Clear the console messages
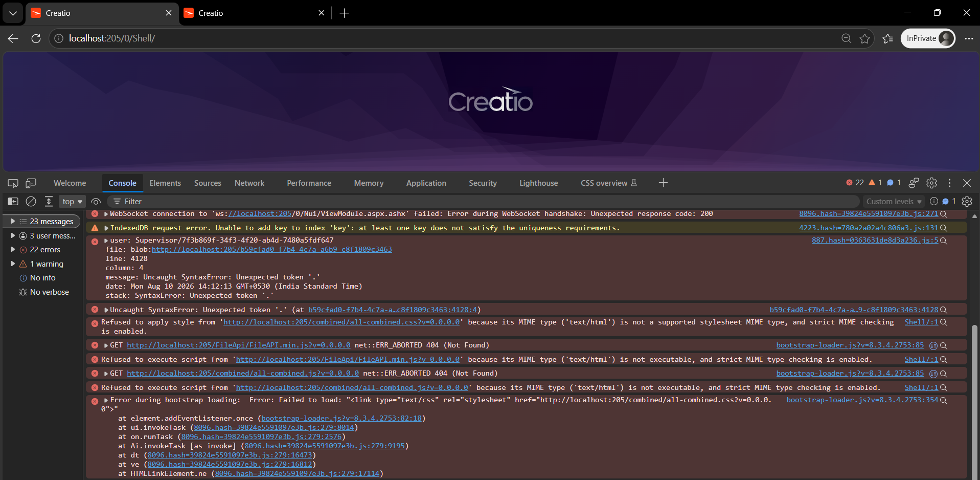Viewport: 980px width, 480px height. tap(31, 202)
